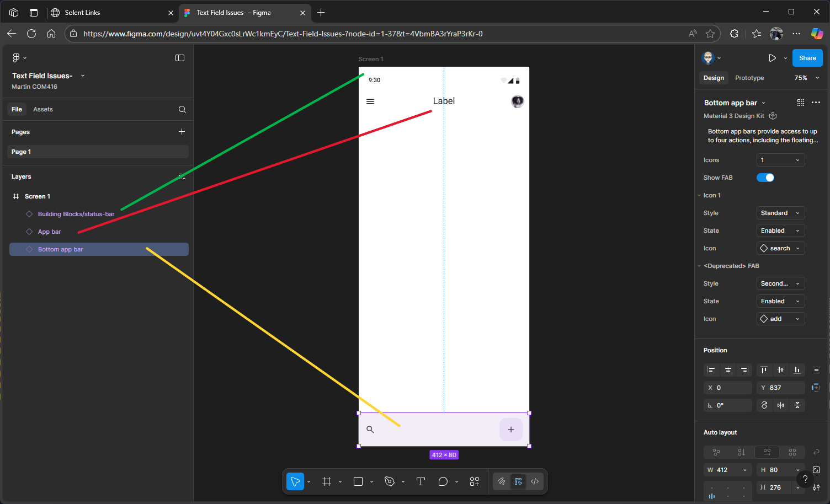
Task: Flip the selection horizontally
Action: [780, 405]
